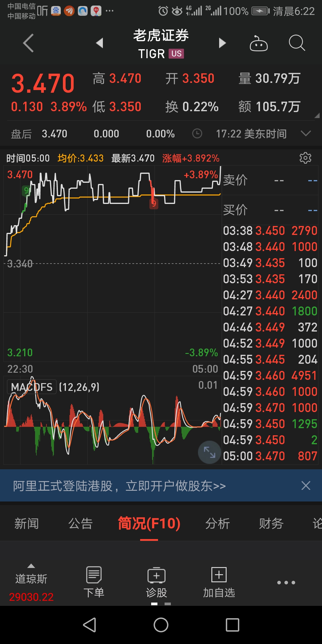This screenshot has height=644, width=322.
Task: Tap the 量 30.79万 volume value
Action: pyautogui.click(x=269, y=79)
